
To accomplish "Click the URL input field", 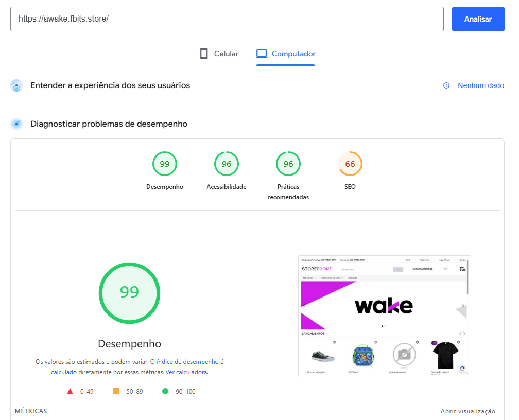I will 227,19.
